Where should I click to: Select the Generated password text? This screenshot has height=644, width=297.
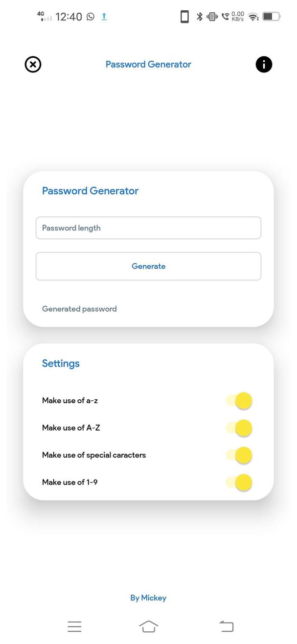[79, 309]
